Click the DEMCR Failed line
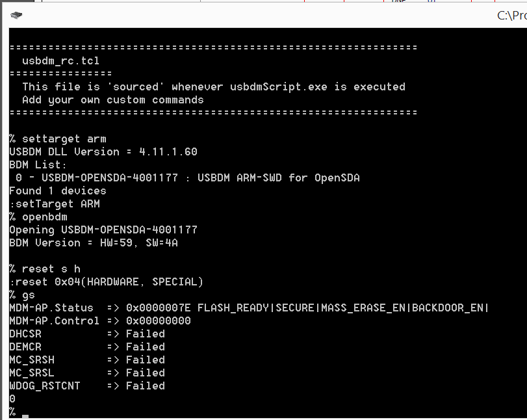The height and width of the screenshot is (420, 527). 86,347
